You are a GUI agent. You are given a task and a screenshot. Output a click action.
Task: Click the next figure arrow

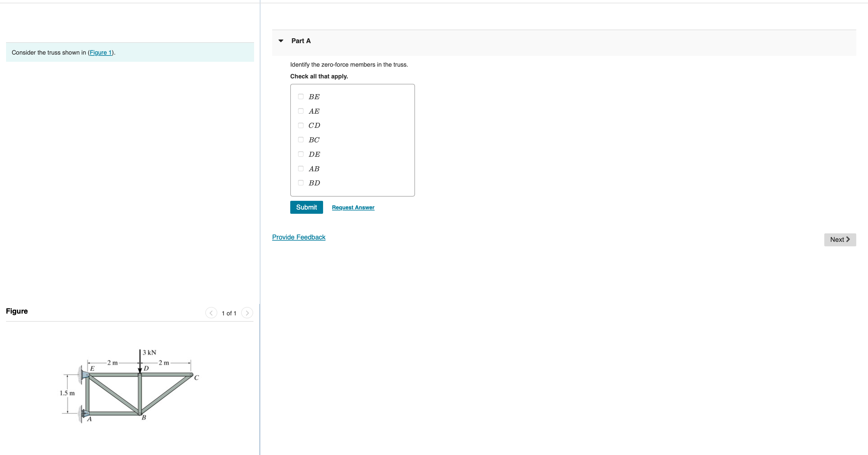click(247, 313)
